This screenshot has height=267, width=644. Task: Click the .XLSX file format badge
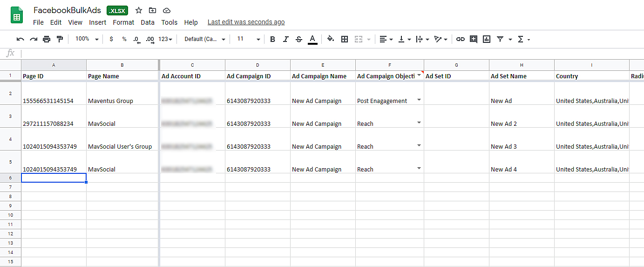tap(117, 10)
